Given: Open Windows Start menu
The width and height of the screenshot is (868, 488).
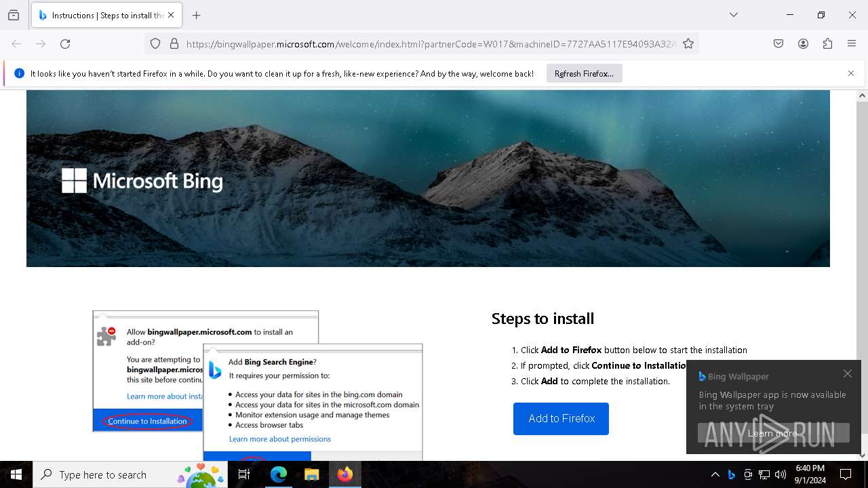Looking at the screenshot, I should click(16, 474).
